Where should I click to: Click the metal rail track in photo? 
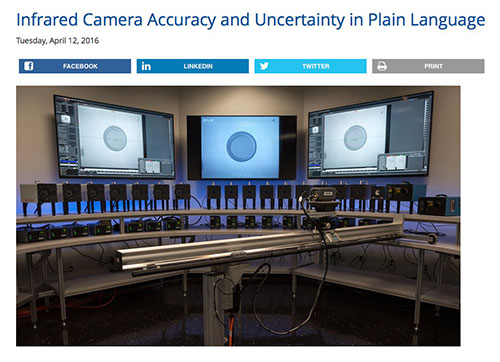point(260,245)
